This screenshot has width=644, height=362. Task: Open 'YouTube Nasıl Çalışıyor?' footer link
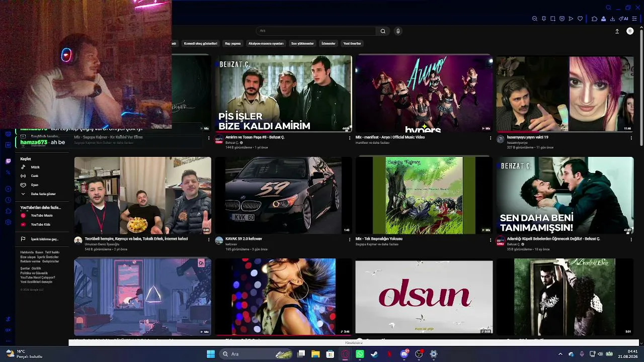click(38, 278)
